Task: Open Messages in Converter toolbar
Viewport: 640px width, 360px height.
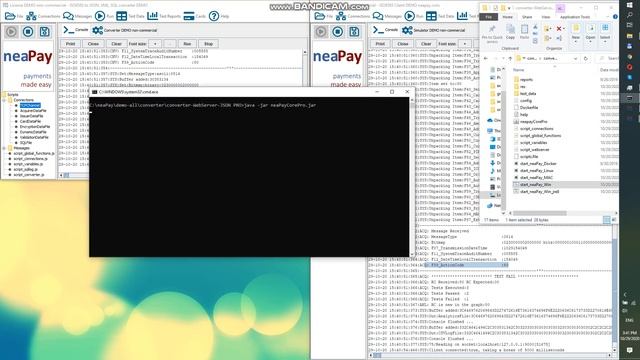Action: (x=78, y=16)
